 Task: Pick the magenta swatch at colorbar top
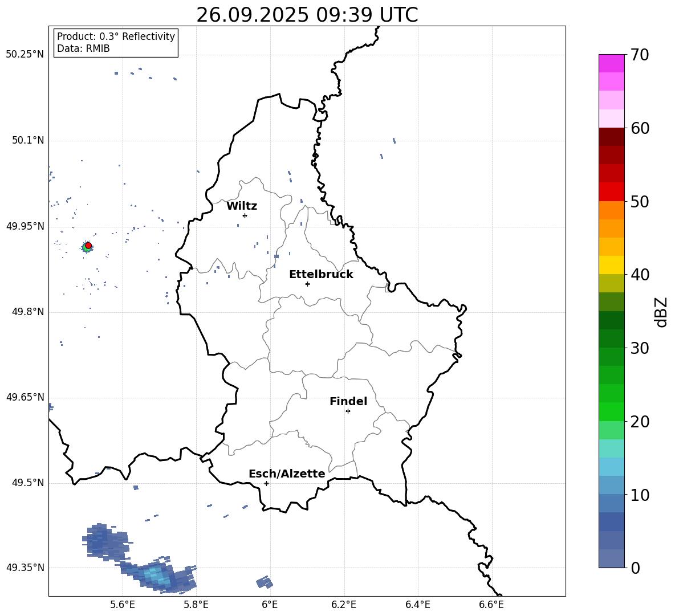click(x=612, y=64)
